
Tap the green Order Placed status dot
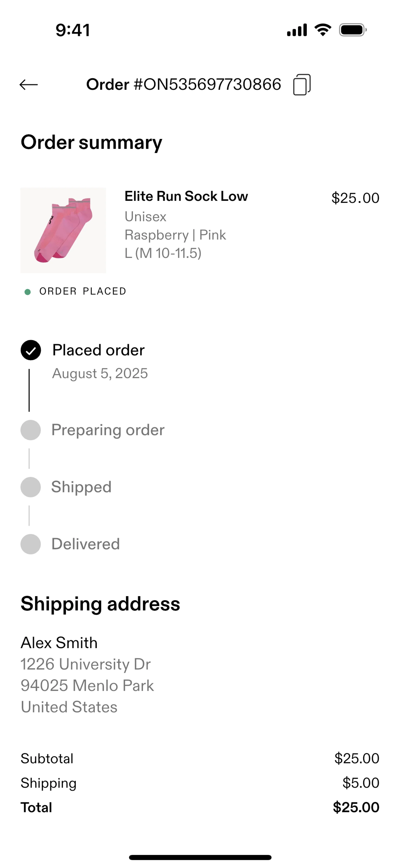point(28,292)
